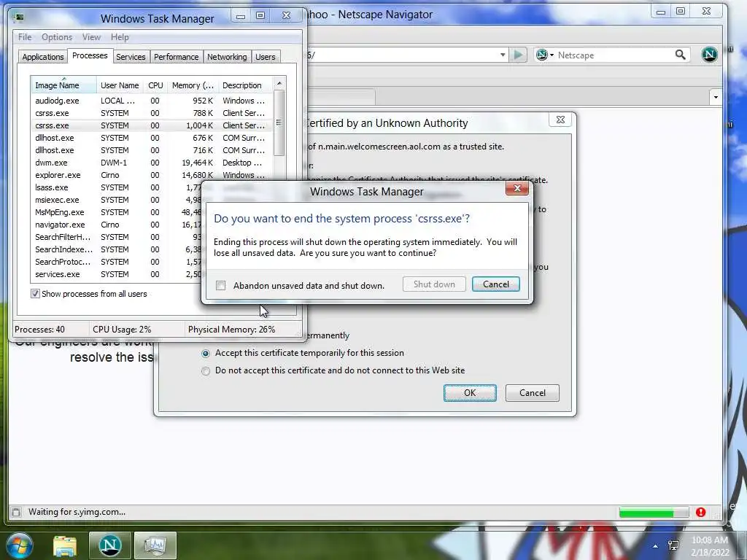The width and height of the screenshot is (747, 560).
Task: Switch to the Services tab
Action: 131,57
